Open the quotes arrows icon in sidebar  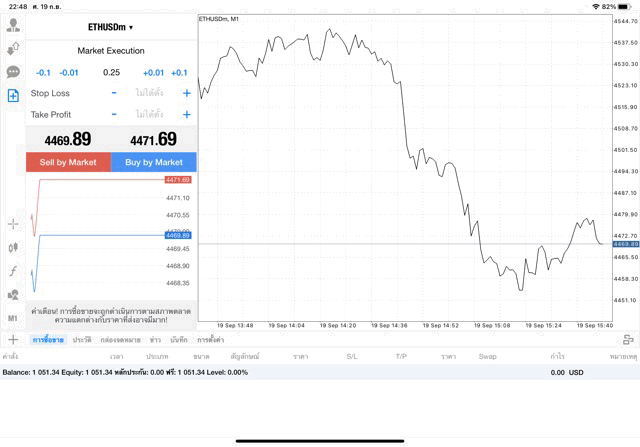tap(13, 48)
